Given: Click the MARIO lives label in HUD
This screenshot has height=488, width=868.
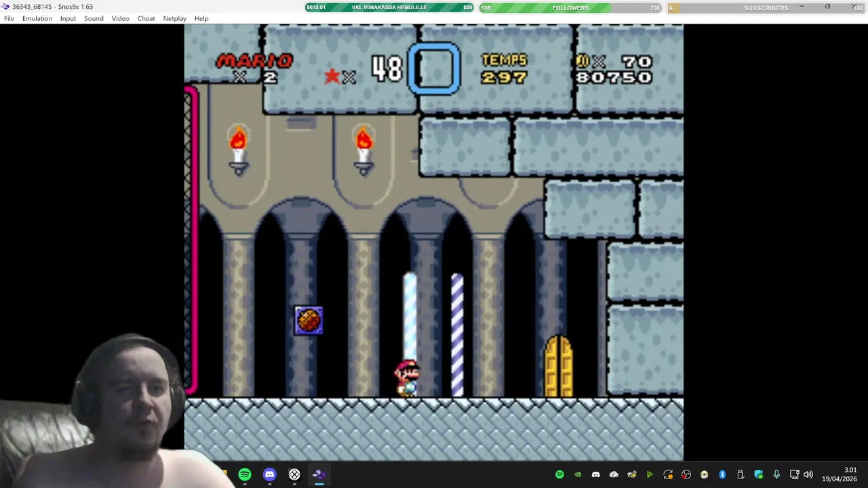Looking at the screenshot, I should [x=254, y=61].
